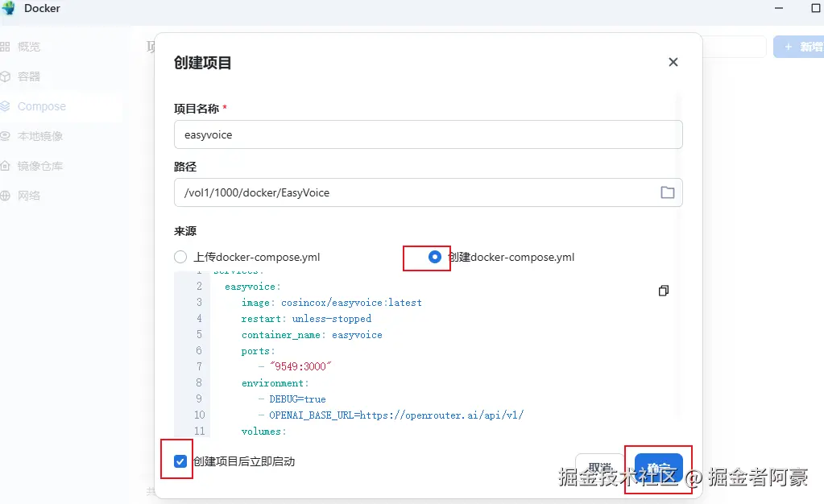Click the ports: line in editor
Image resolution: width=824 pixels, height=504 pixels.
258,351
